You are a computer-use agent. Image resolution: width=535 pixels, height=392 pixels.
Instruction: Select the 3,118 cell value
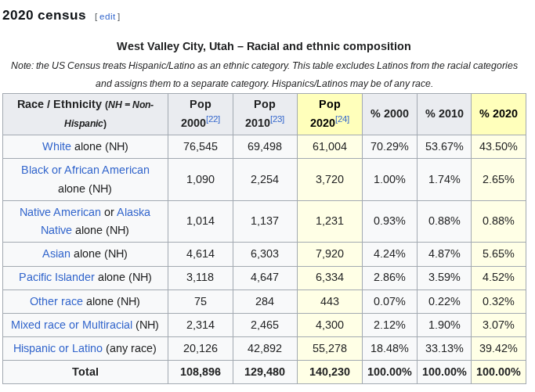pyautogui.click(x=201, y=277)
